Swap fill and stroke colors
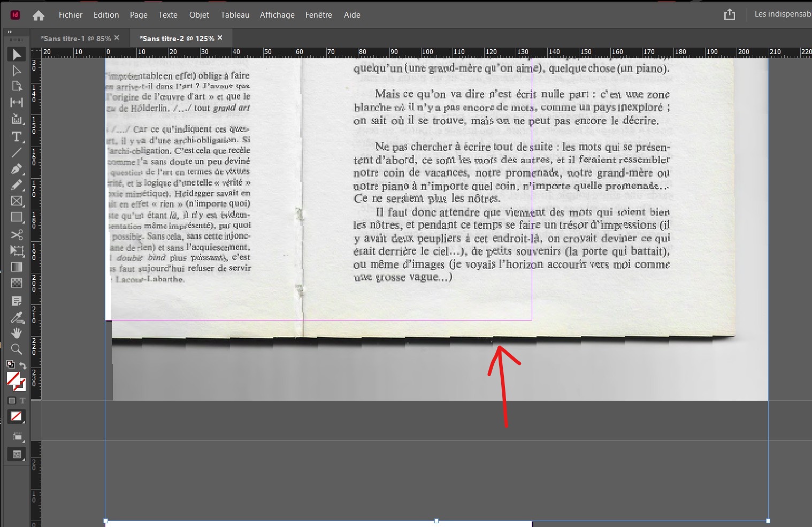 (23, 365)
